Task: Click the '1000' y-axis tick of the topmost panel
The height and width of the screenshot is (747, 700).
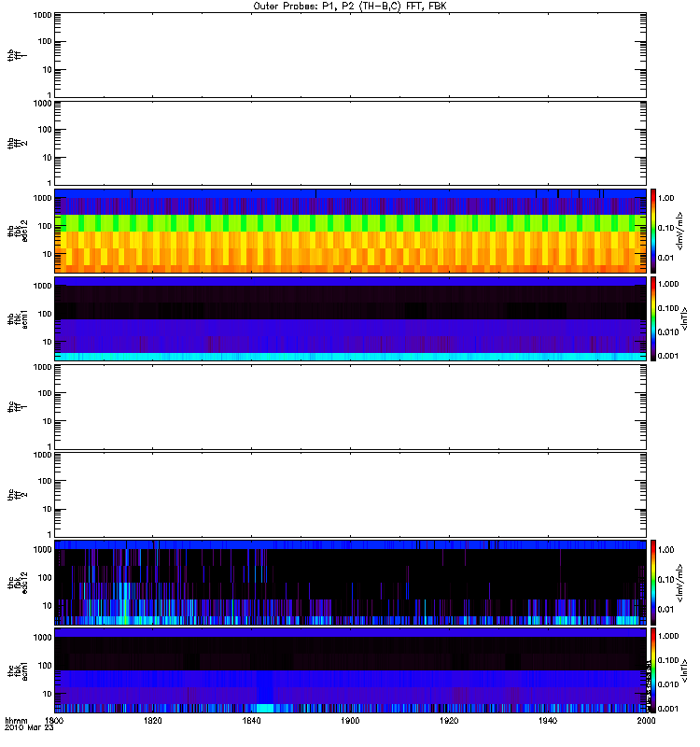Action: click(42, 15)
